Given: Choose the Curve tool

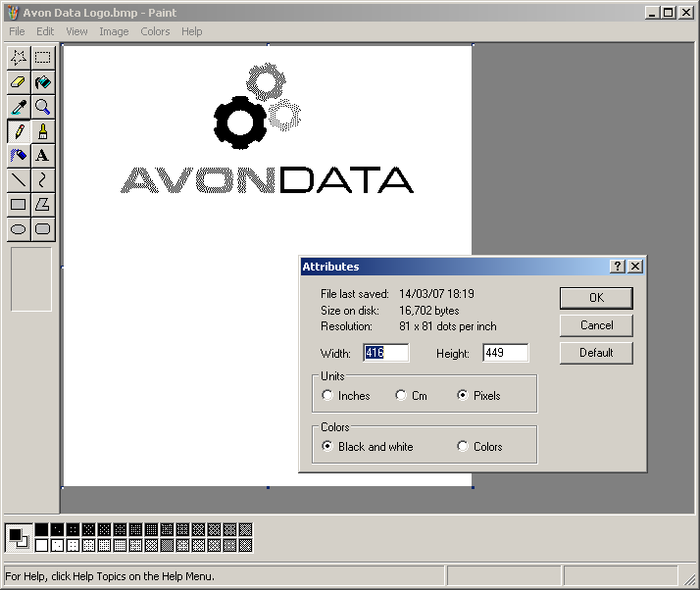Looking at the screenshot, I should (43, 180).
